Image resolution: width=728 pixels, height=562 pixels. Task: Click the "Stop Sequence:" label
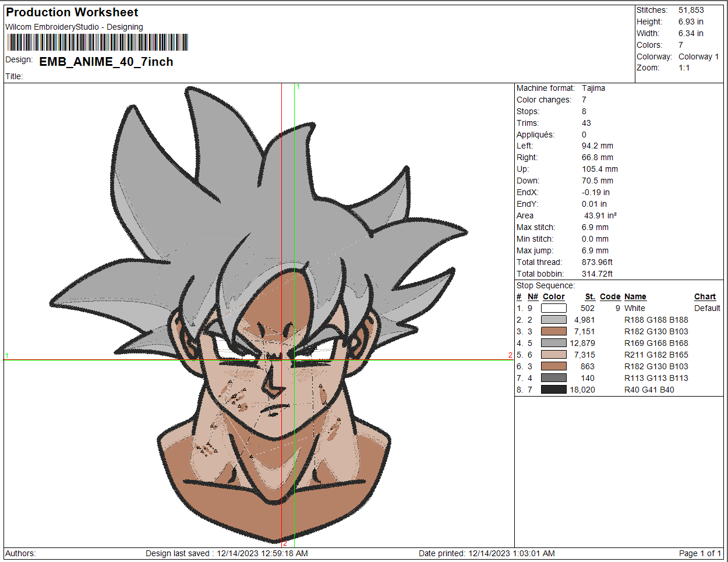pos(546,285)
